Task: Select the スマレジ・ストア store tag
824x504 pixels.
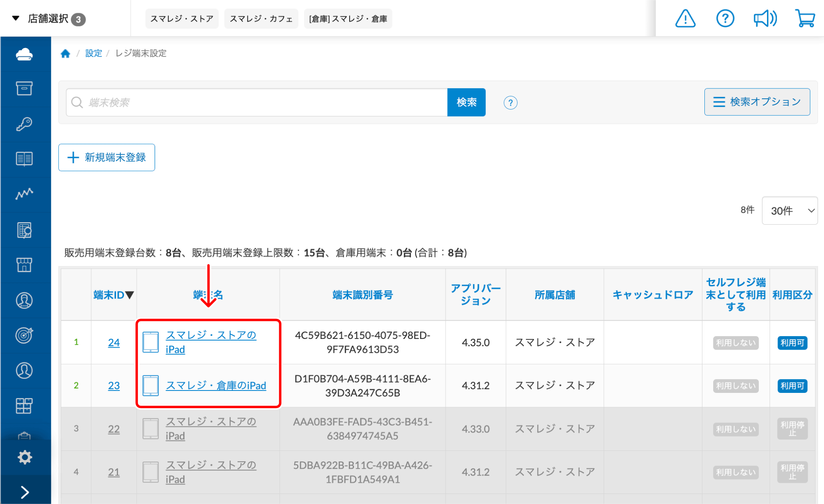Action: click(182, 19)
